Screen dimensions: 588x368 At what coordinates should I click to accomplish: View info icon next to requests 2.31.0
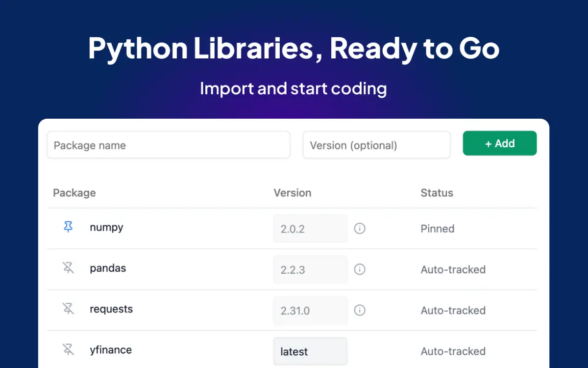coord(360,310)
